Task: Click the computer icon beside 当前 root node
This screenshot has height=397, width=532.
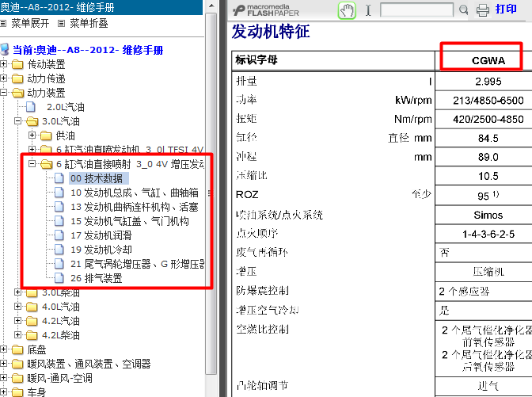Action: coord(5,50)
